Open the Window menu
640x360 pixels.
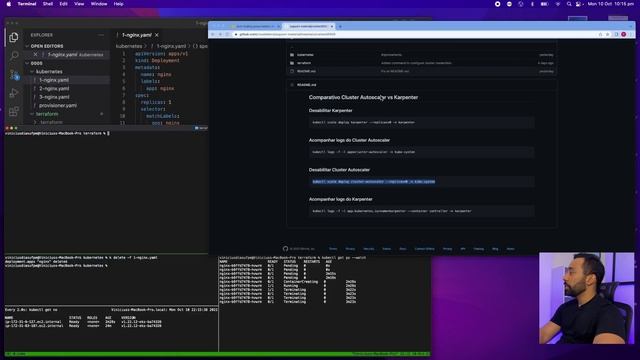[x=99, y=4]
